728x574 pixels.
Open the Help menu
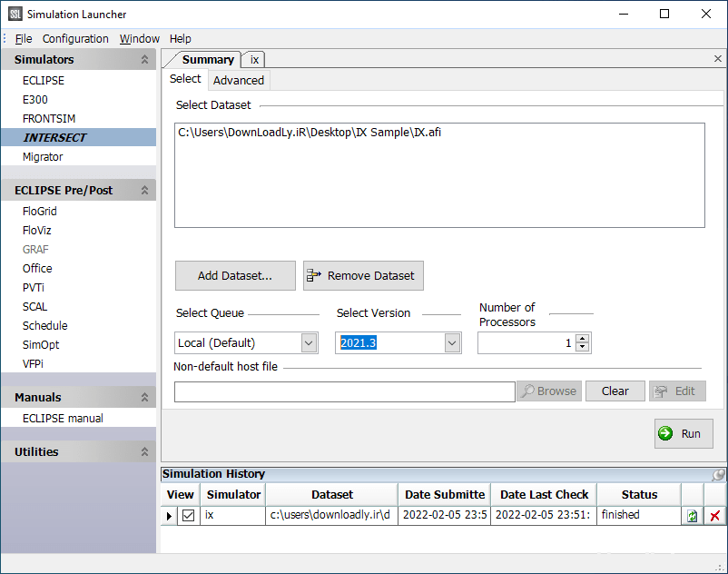[x=180, y=38]
